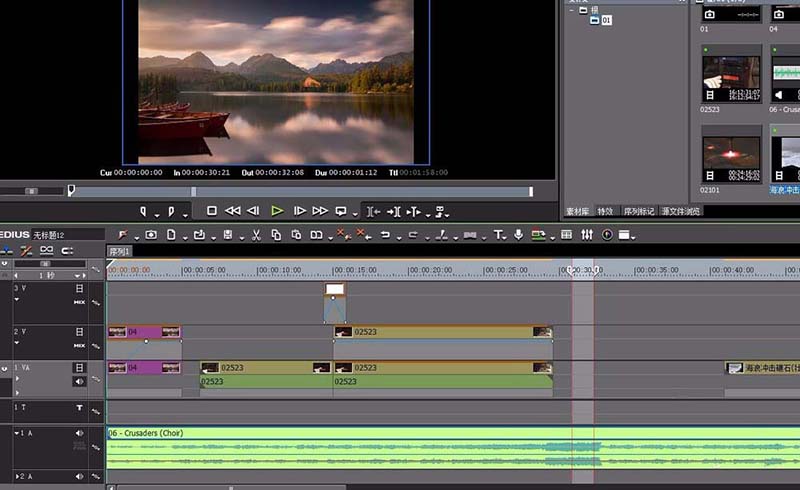Click the Set In point icon
Image resolution: width=800 pixels, height=490 pixels.
pos(143,211)
